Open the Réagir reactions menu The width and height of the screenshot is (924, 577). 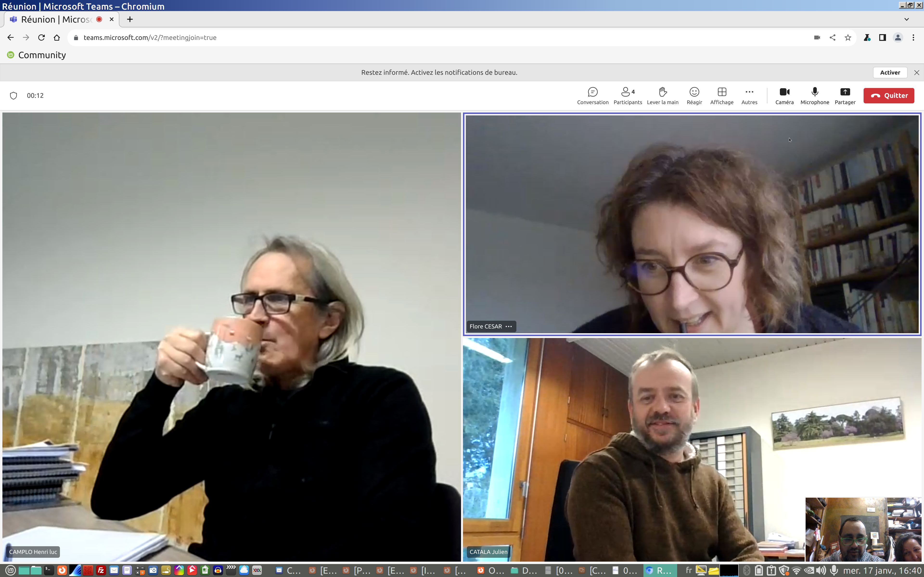click(694, 95)
